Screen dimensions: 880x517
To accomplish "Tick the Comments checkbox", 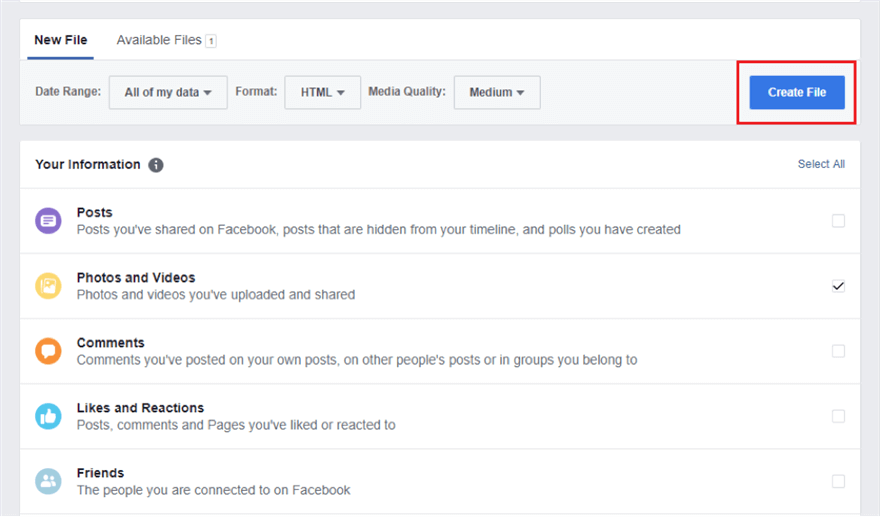I will pos(838,351).
